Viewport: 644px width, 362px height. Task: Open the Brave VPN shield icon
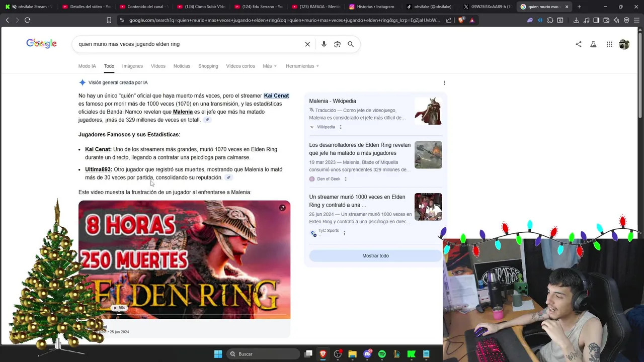626,20
